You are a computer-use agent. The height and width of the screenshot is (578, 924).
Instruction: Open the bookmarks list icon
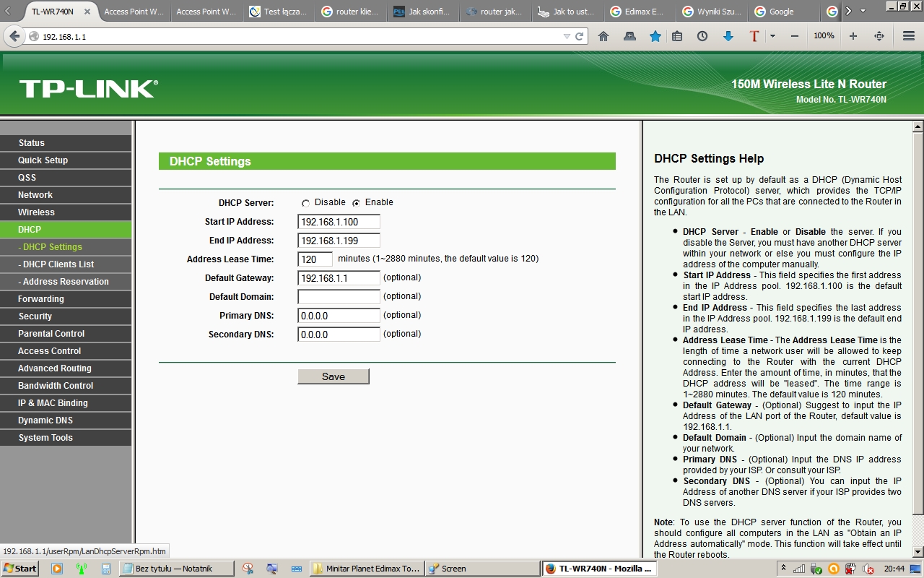[677, 36]
